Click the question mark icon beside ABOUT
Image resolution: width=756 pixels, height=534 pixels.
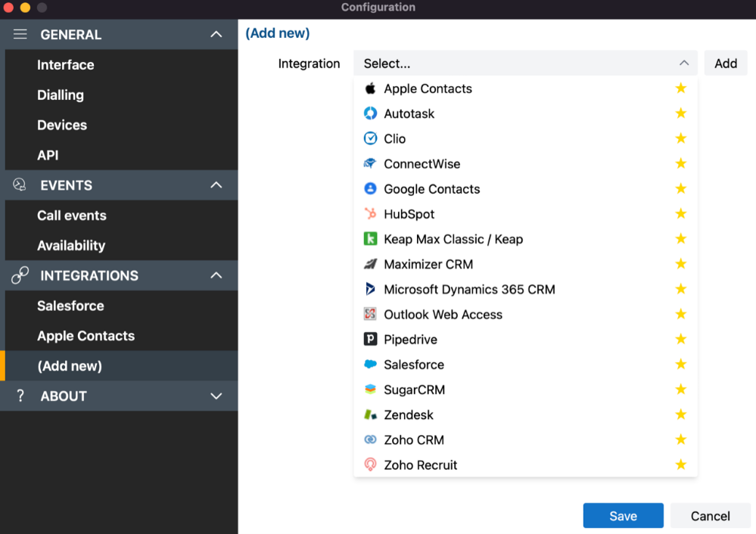20,396
